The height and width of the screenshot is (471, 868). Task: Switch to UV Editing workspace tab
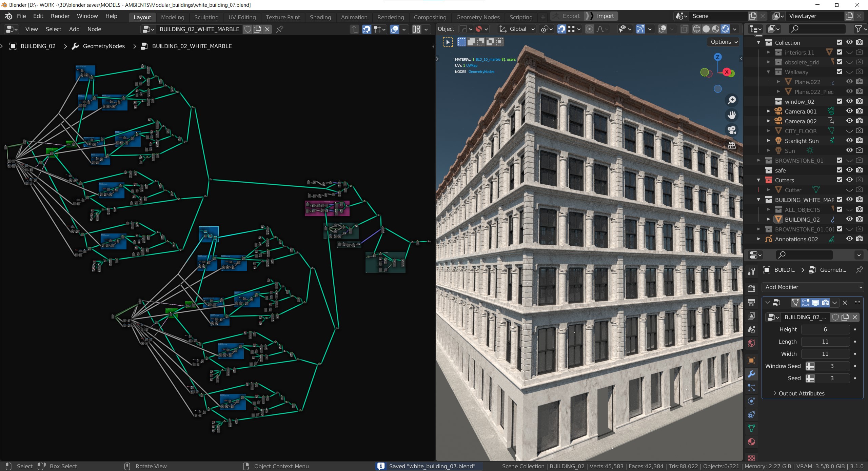point(242,17)
